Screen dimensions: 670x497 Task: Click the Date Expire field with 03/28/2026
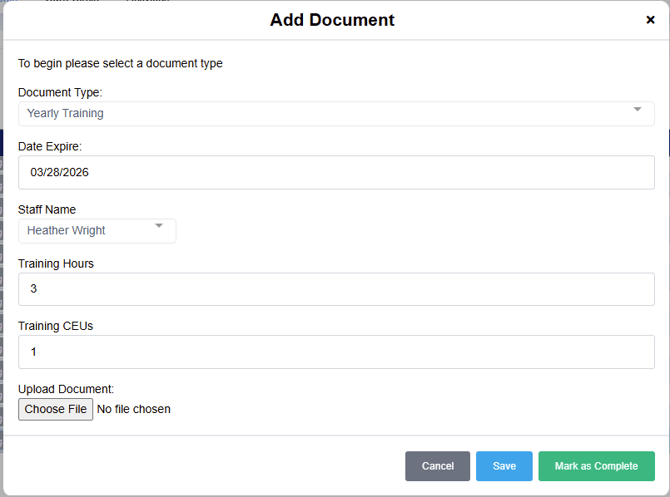point(336,172)
